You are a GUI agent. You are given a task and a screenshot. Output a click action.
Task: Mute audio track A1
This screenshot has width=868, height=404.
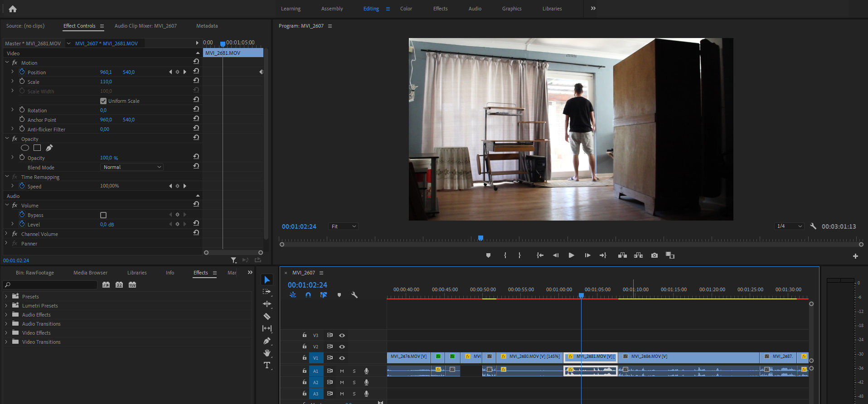point(342,371)
